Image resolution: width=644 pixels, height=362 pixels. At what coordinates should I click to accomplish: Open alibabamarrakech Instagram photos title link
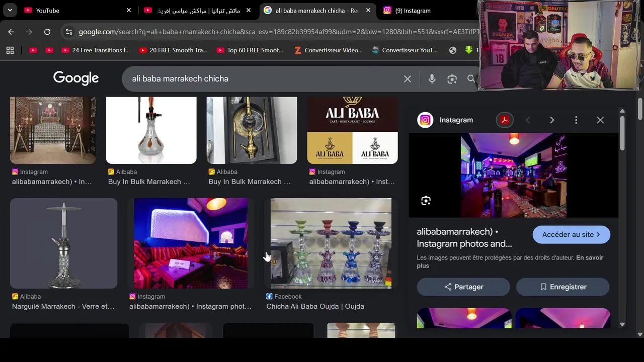click(x=464, y=238)
